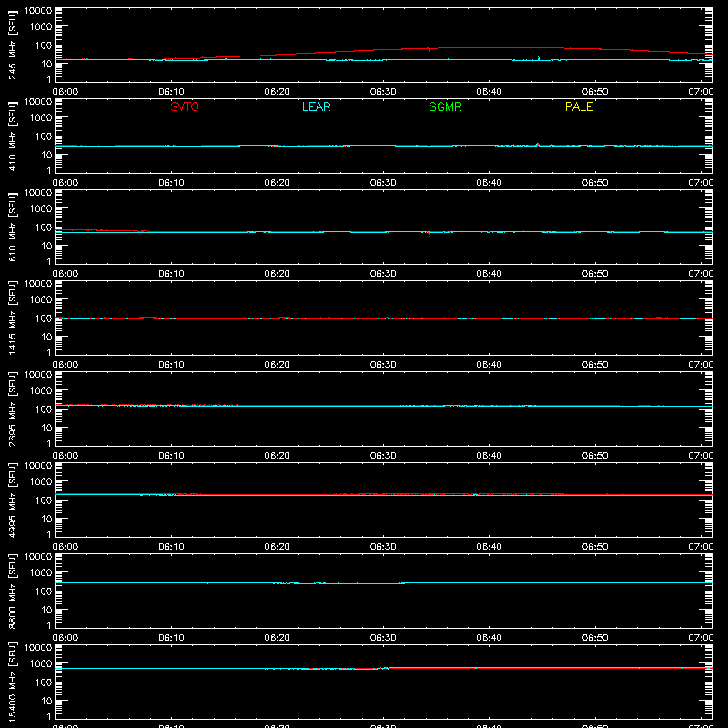
Task: Select the 410 MHz [SFU] axis title
Action: pyautogui.click(x=12, y=136)
